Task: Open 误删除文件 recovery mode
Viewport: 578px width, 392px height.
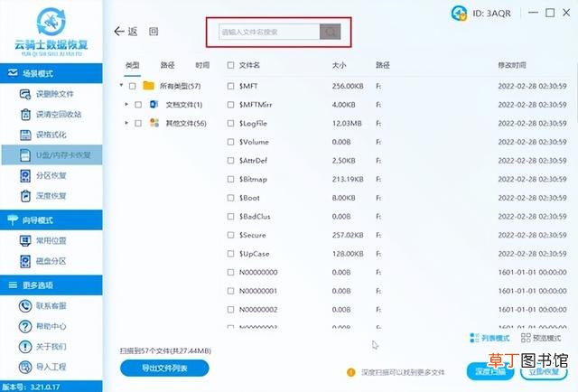Action: (46, 95)
